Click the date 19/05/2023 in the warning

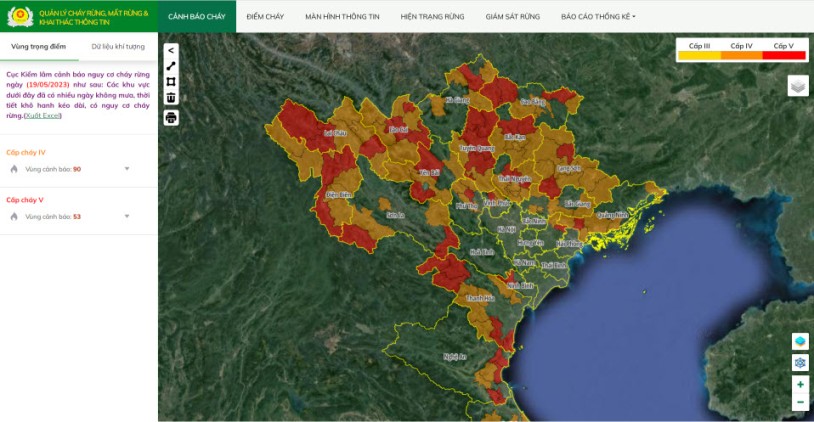pyautogui.click(x=48, y=85)
